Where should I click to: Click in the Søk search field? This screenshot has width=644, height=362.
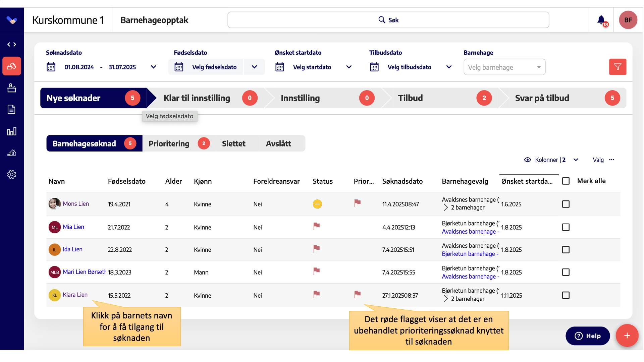tap(388, 20)
